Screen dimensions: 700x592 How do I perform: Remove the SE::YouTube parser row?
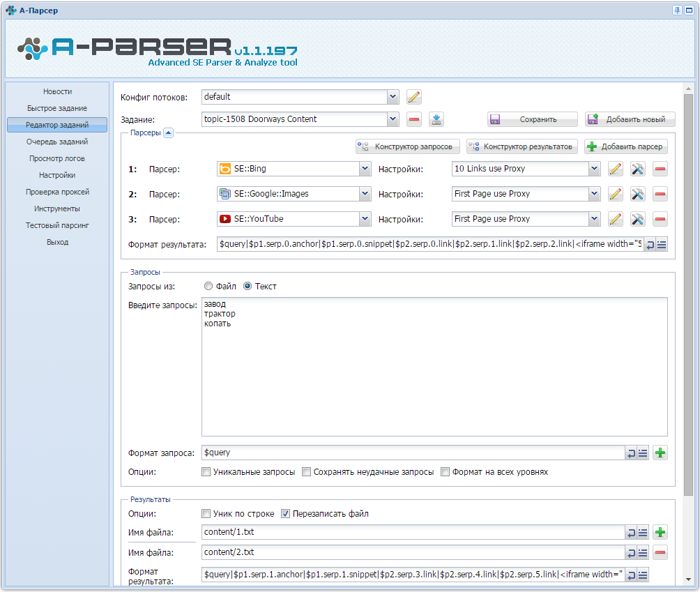click(660, 219)
